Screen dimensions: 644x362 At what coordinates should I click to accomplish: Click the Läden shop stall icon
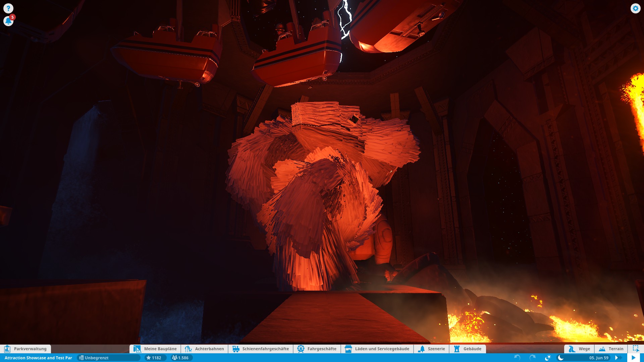[x=348, y=349]
